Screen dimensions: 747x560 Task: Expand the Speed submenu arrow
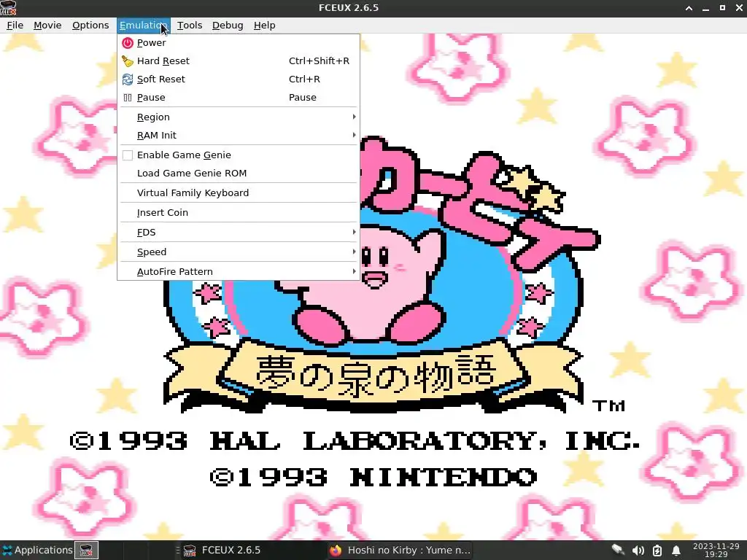pos(354,252)
